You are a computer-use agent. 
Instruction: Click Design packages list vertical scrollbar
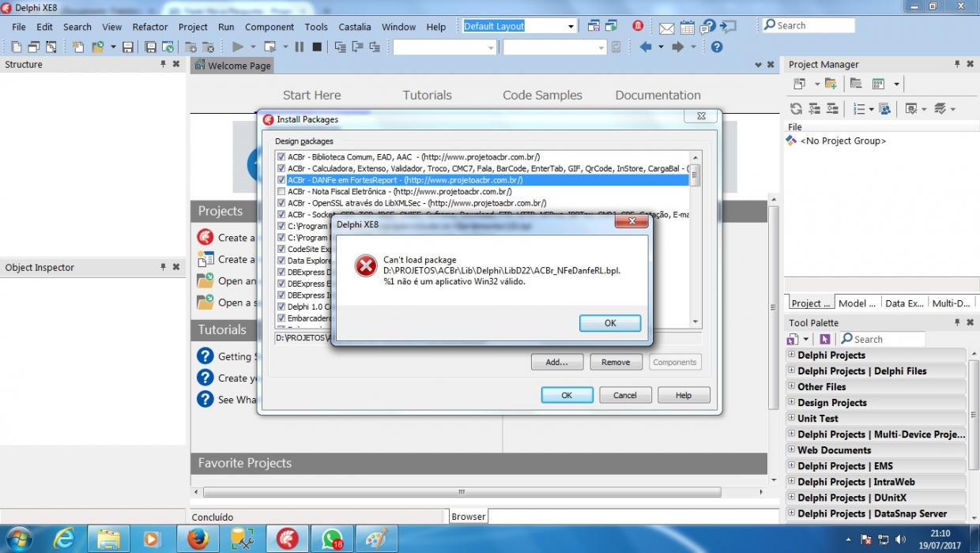click(x=695, y=239)
